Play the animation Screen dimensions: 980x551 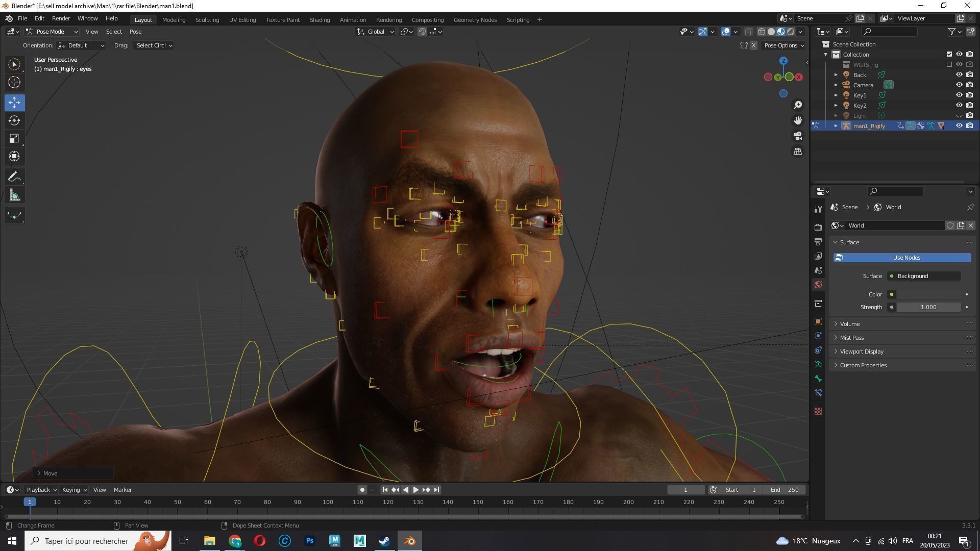(415, 490)
